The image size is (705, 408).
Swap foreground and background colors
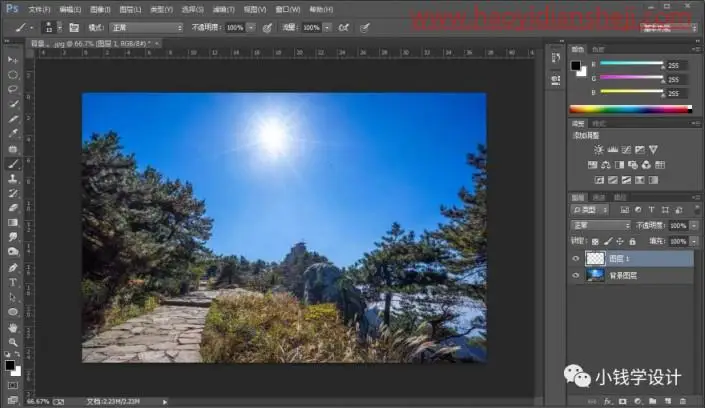click(x=18, y=354)
